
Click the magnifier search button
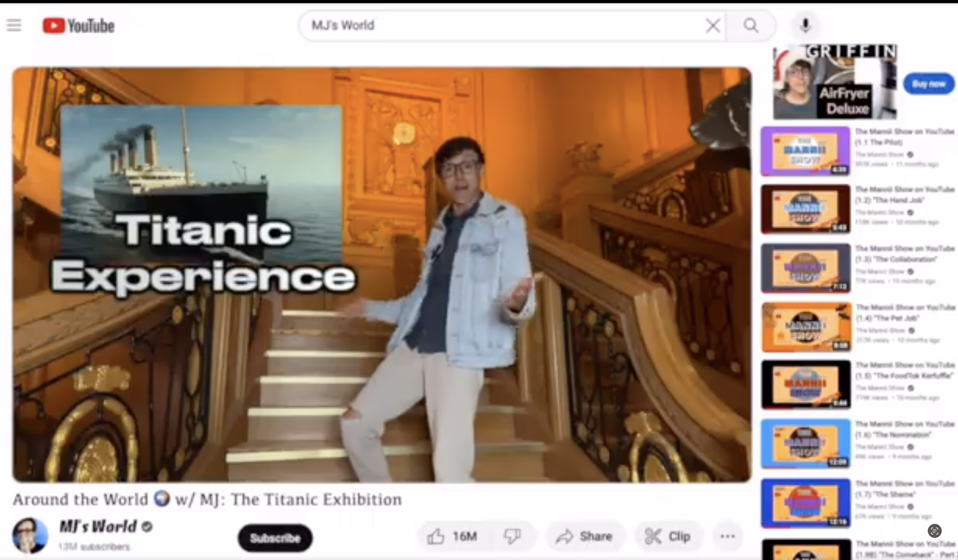pyautogui.click(x=751, y=26)
